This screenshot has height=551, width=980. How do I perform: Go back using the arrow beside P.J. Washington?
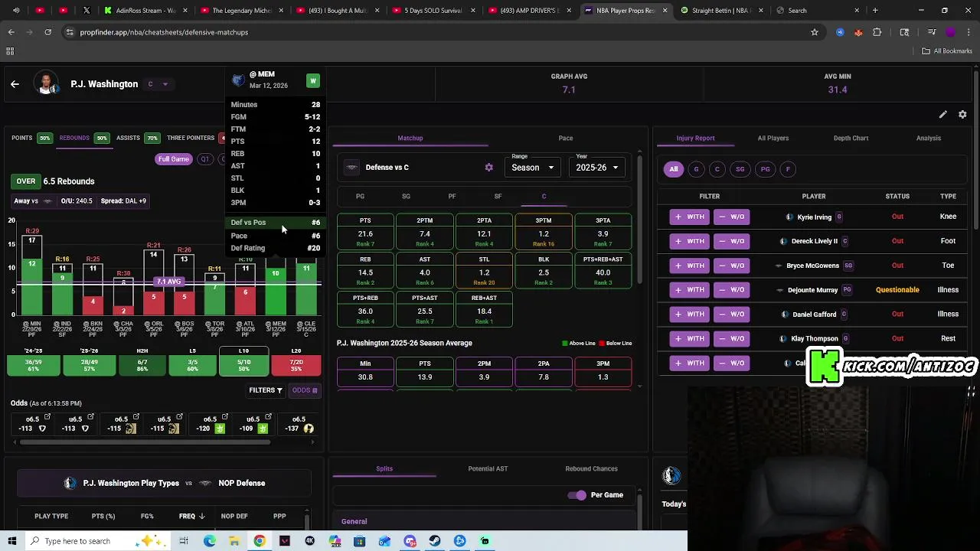[x=15, y=84]
